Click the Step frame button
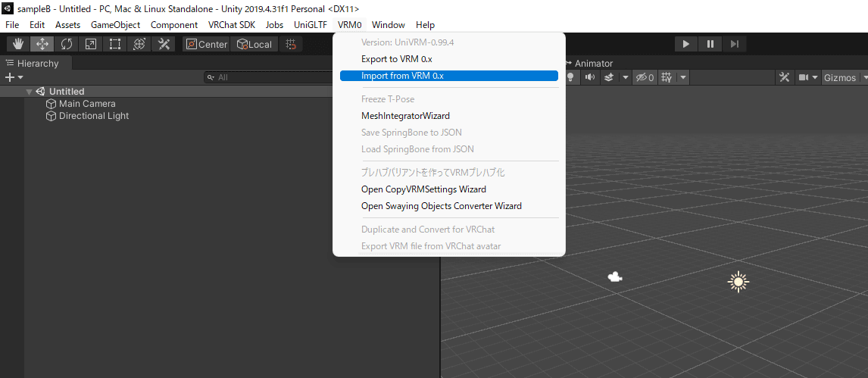This screenshot has height=378, width=868. coord(735,44)
